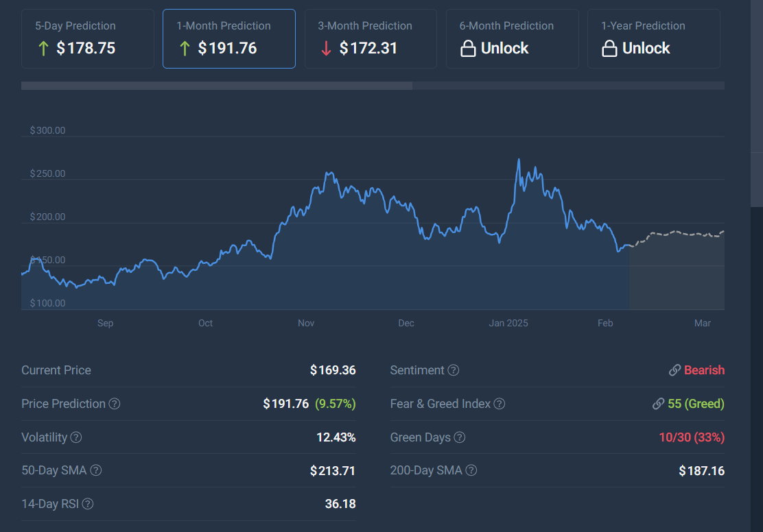
Task: Open 14-Day RSI help question icon
Action: (x=88, y=504)
